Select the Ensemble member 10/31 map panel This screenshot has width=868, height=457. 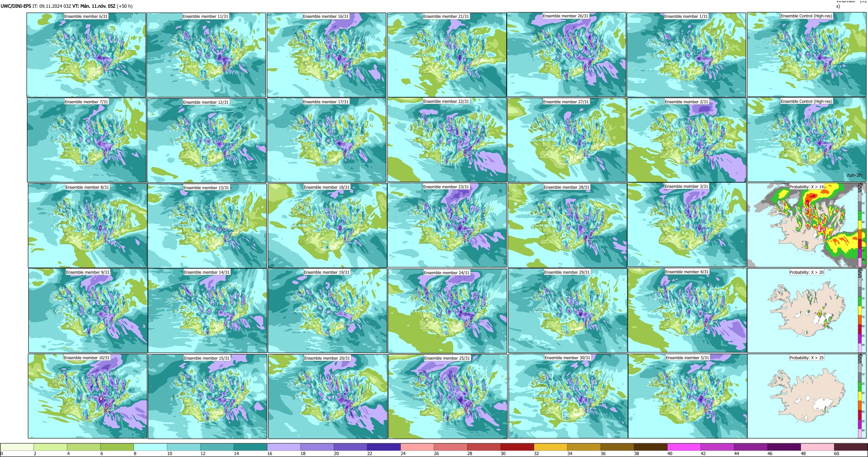click(x=88, y=396)
